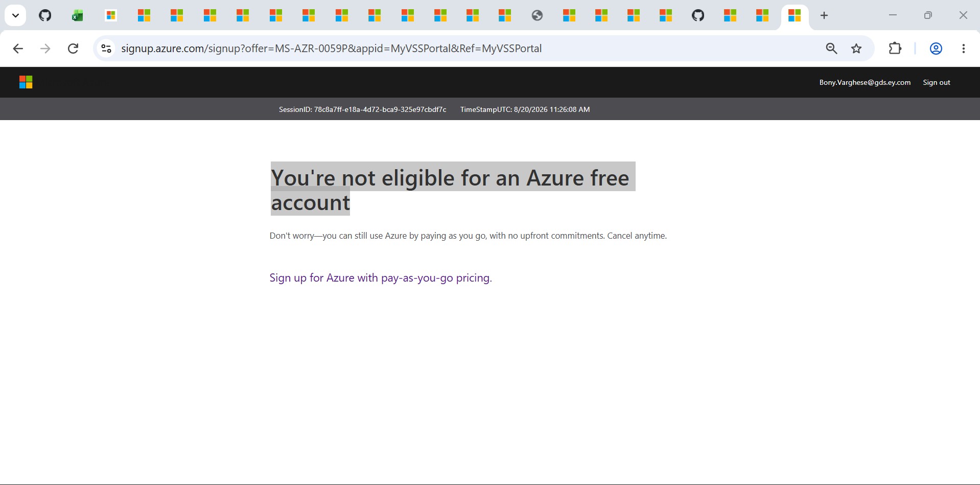980x485 pixels.
Task: Close the Chrome window
Action: click(x=963, y=15)
